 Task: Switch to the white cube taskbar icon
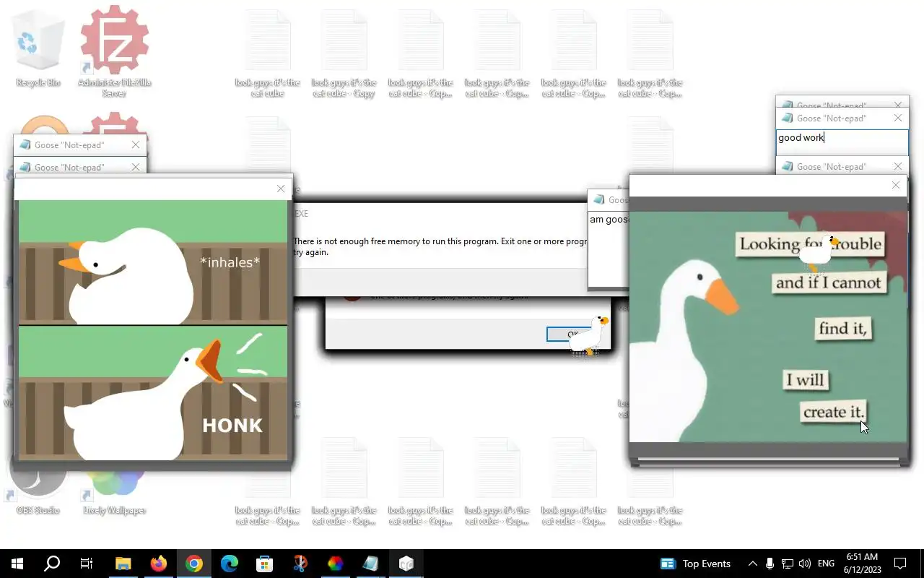click(406, 564)
